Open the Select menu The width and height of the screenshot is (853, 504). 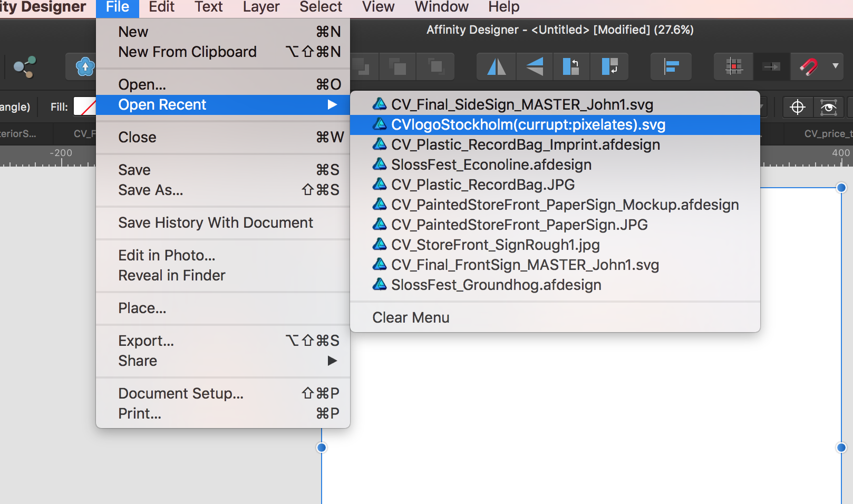tap(321, 7)
